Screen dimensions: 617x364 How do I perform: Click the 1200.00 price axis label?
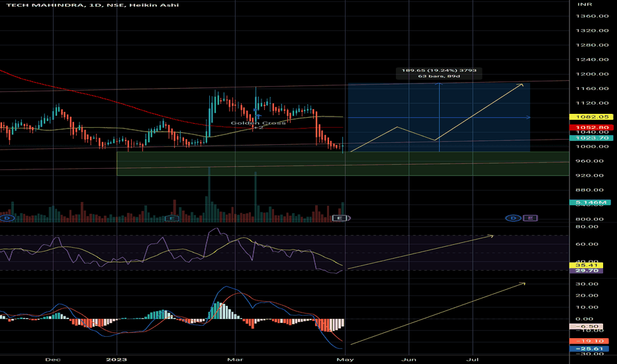[593, 74]
